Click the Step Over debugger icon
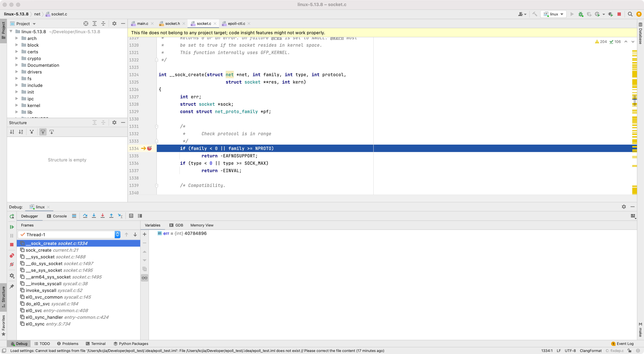Image resolution: width=644 pixels, height=354 pixels. [x=85, y=216]
